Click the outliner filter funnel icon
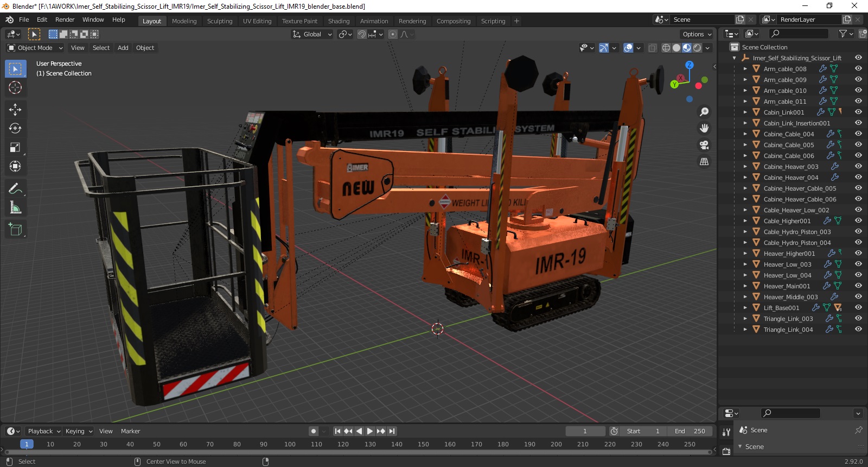This screenshot has height=467, width=868. (843, 34)
